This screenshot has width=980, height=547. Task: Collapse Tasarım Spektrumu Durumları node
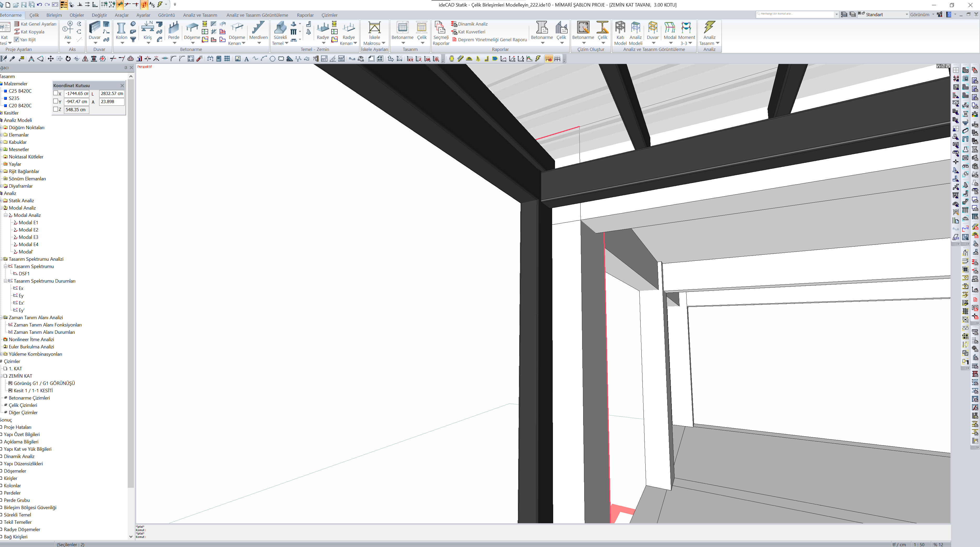[x=6, y=281]
